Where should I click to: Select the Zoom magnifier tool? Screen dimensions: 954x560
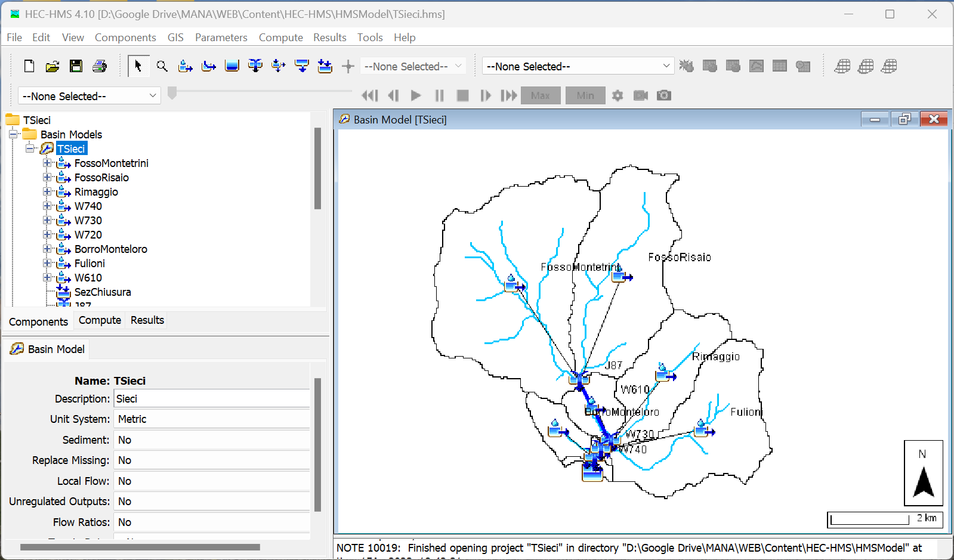click(162, 66)
